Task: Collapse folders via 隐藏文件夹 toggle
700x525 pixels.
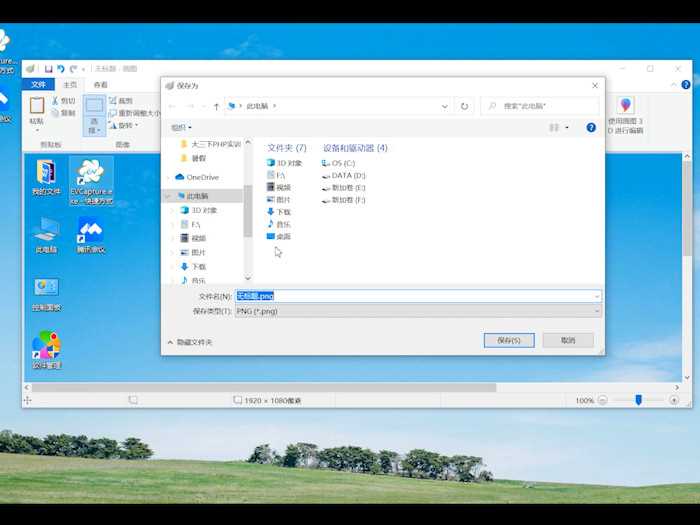Action: [x=189, y=342]
